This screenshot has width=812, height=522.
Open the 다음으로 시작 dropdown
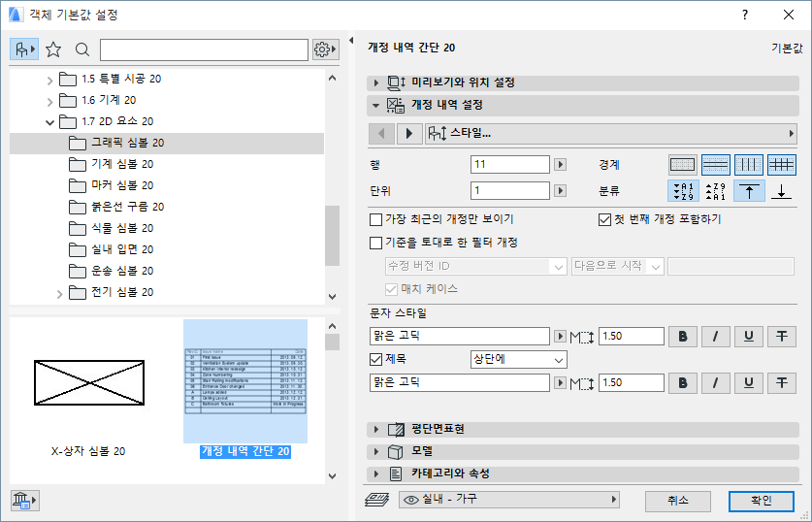point(617,266)
